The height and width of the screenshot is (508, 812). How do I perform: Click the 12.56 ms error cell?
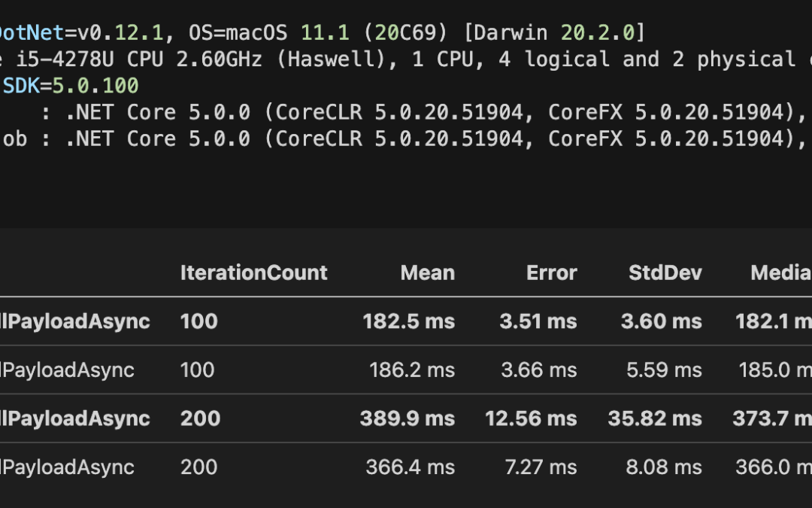(531, 418)
